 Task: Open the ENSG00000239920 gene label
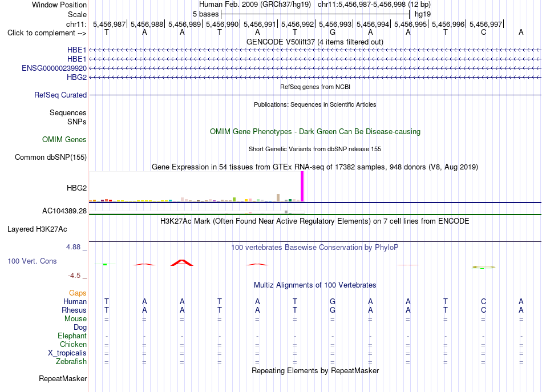pos(54,68)
